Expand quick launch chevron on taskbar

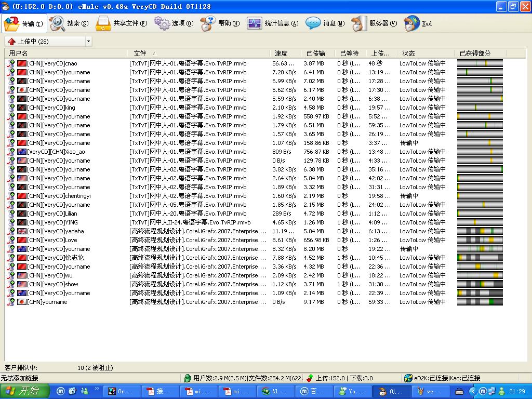point(97,389)
